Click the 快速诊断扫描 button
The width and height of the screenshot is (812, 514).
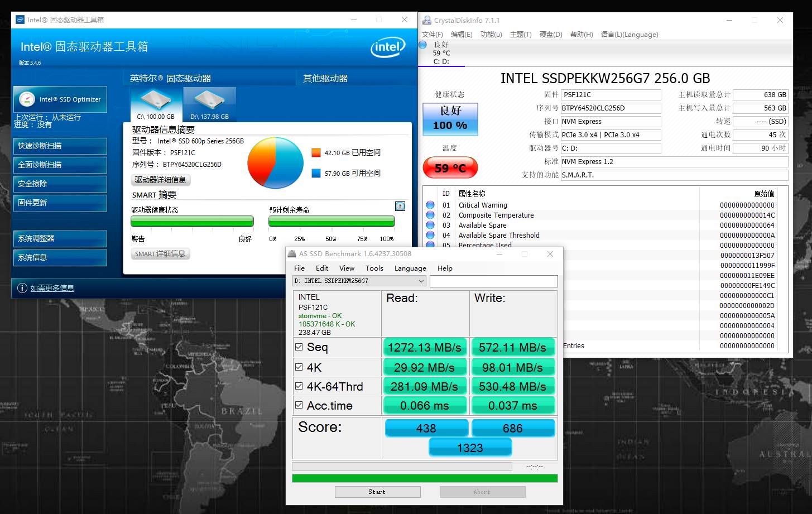pyautogui.click(x=60, y=146)
